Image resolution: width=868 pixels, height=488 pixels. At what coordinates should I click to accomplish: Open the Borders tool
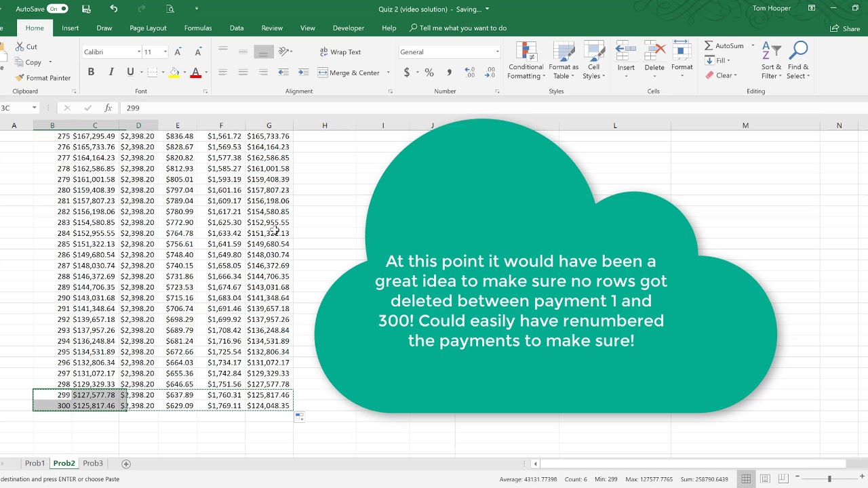pyautogui.click(x=152, y=73)
